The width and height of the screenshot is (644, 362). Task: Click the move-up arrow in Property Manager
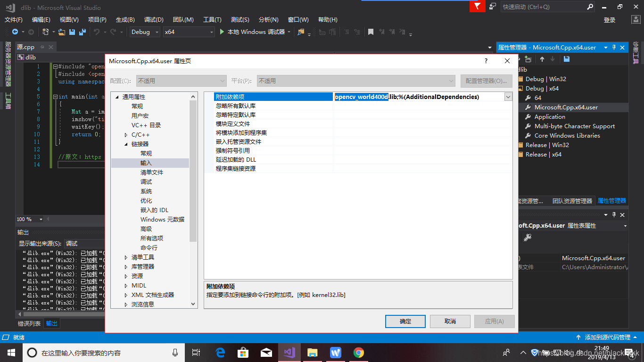point(542,59)
